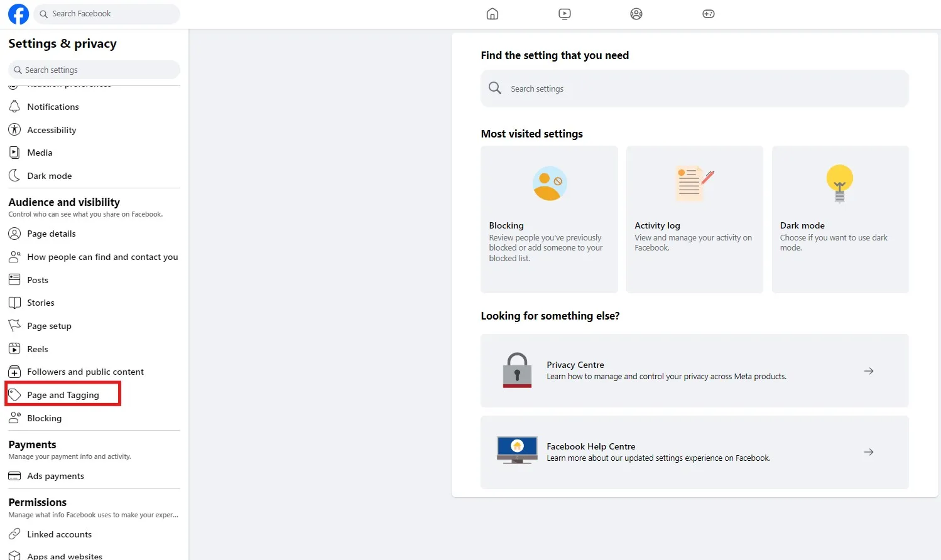Click the Search settings field in main panel

pyautogui.click(x=694, y=89)
